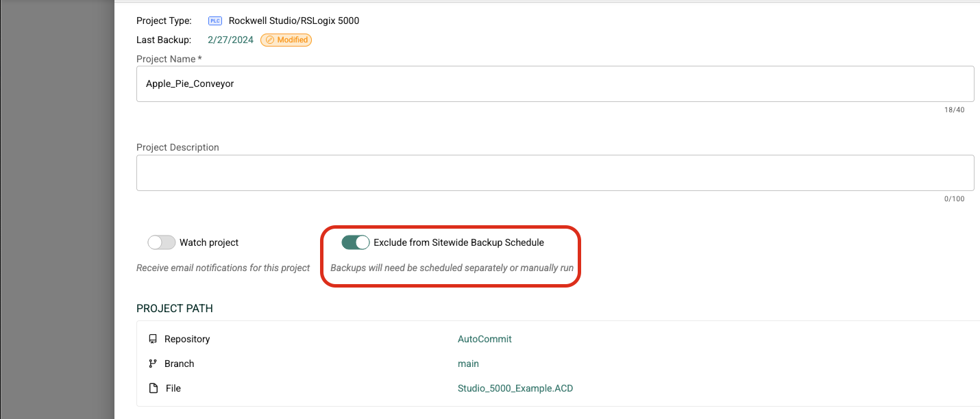Click the Project Description field label
The height and width of the screenshot is (419, 980).
click(177, 147)
